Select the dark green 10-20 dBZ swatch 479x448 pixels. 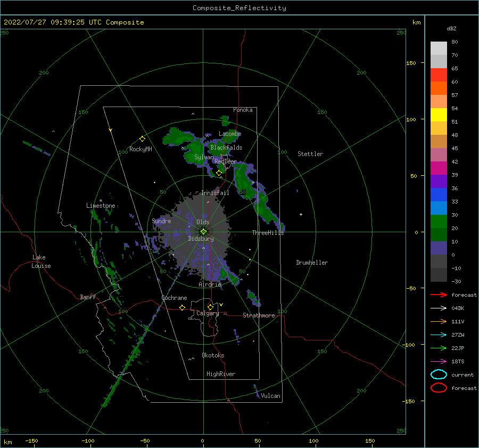439,234
